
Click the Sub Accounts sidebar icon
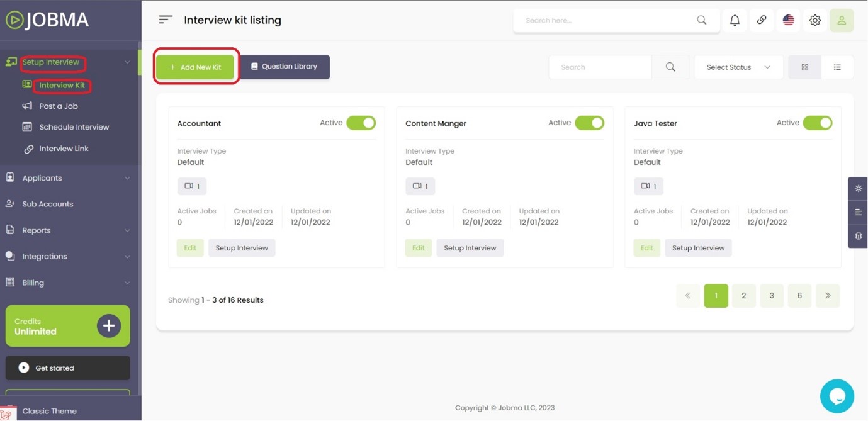[10, 204]
